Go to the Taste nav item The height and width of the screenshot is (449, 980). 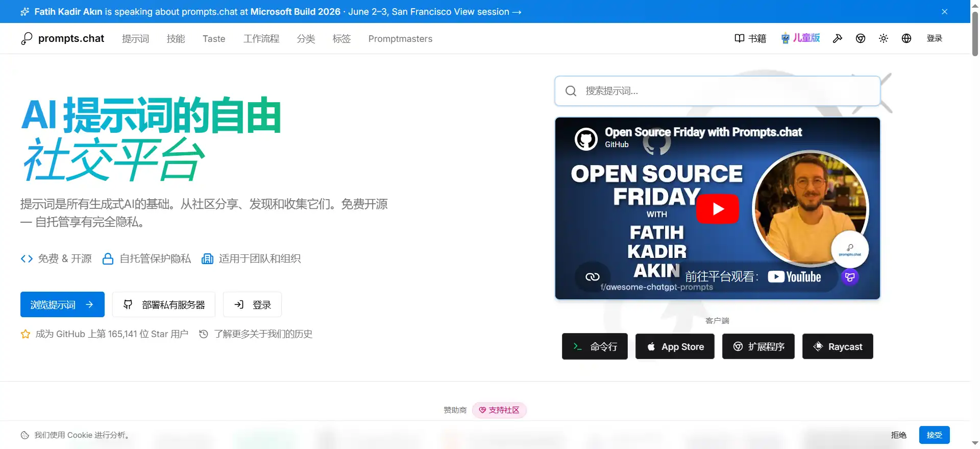click(214, 39)
